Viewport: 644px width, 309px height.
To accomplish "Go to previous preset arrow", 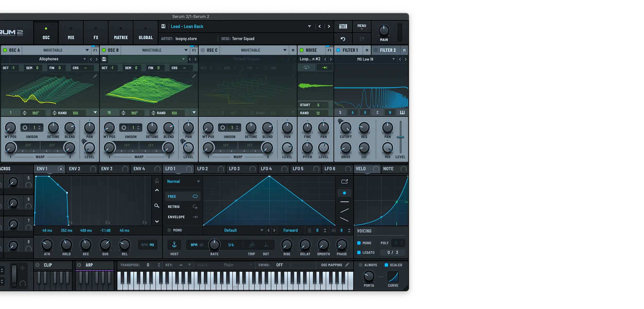I will pos(320,26).
